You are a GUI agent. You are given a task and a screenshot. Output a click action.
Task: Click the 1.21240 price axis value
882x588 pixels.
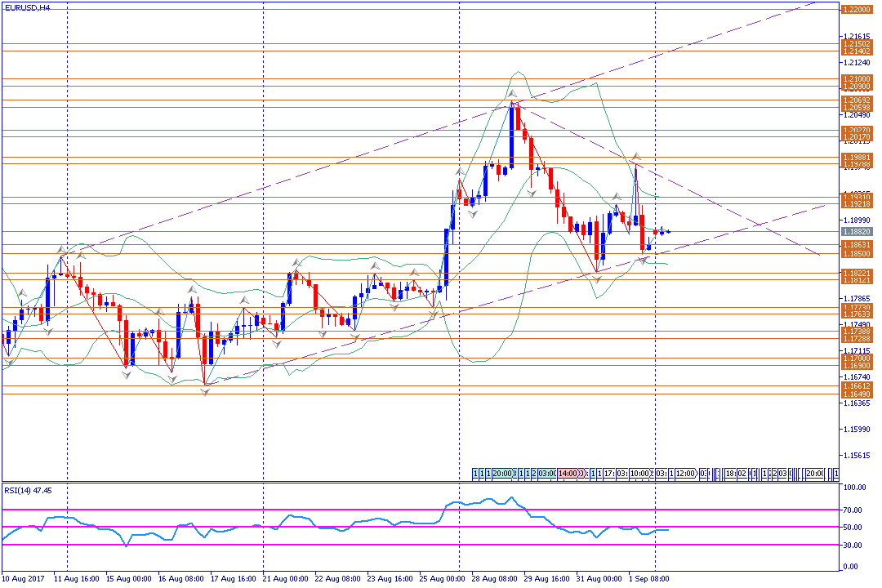[x=857, y=63]
